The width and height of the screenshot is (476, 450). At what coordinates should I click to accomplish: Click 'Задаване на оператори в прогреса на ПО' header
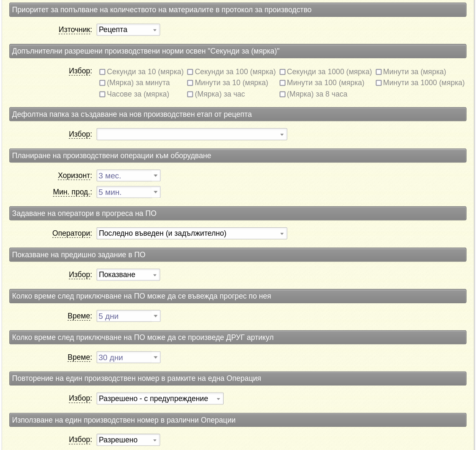[238, 213]
